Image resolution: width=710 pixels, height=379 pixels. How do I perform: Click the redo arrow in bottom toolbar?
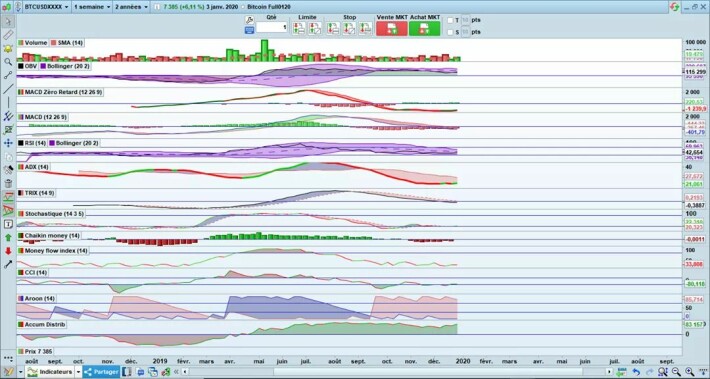pyautogui.click(x=649, y=372)
